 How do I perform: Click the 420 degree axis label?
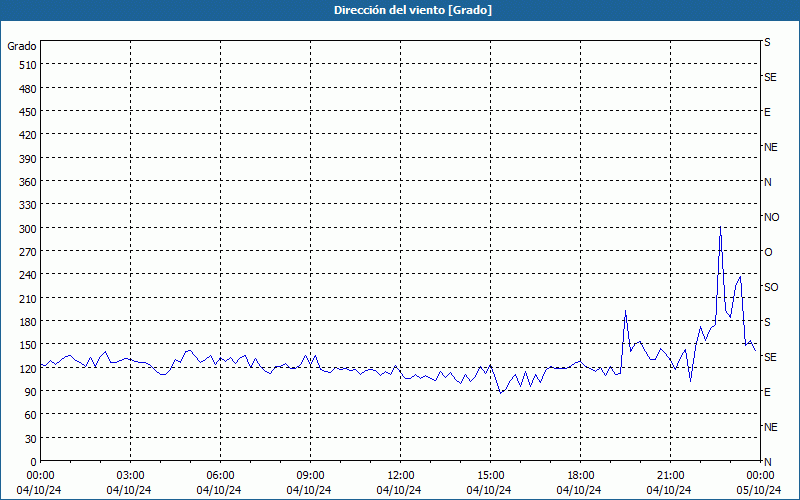(x=28, y=135)
